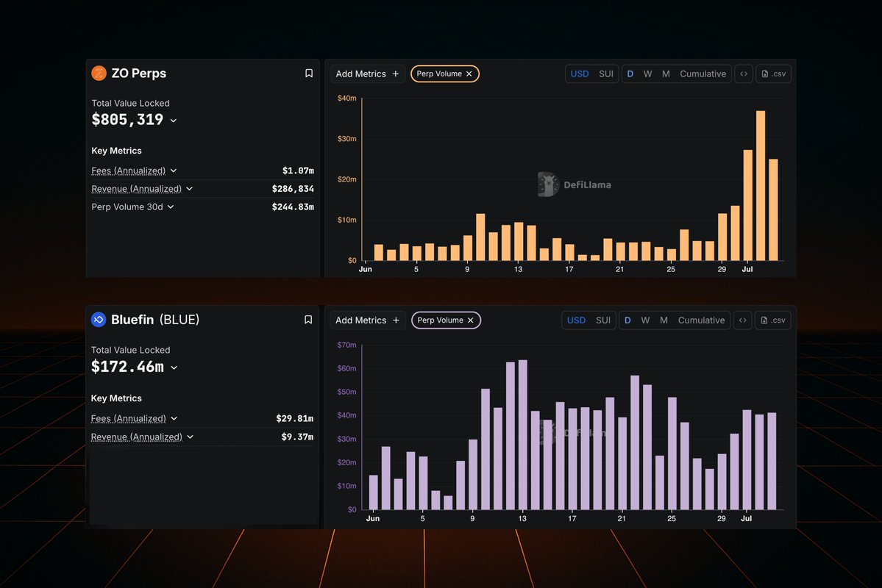The image size is (882, 588).
Task: Expand Bluefin Revenue (Annualized) row
Action: click(190, 437)
